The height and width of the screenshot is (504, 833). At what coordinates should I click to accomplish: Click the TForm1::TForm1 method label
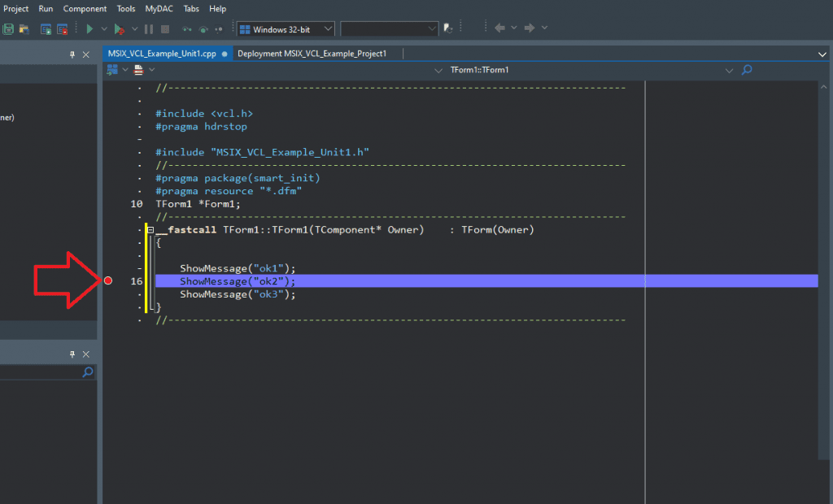pyautogui.click(x=479, y=70)
